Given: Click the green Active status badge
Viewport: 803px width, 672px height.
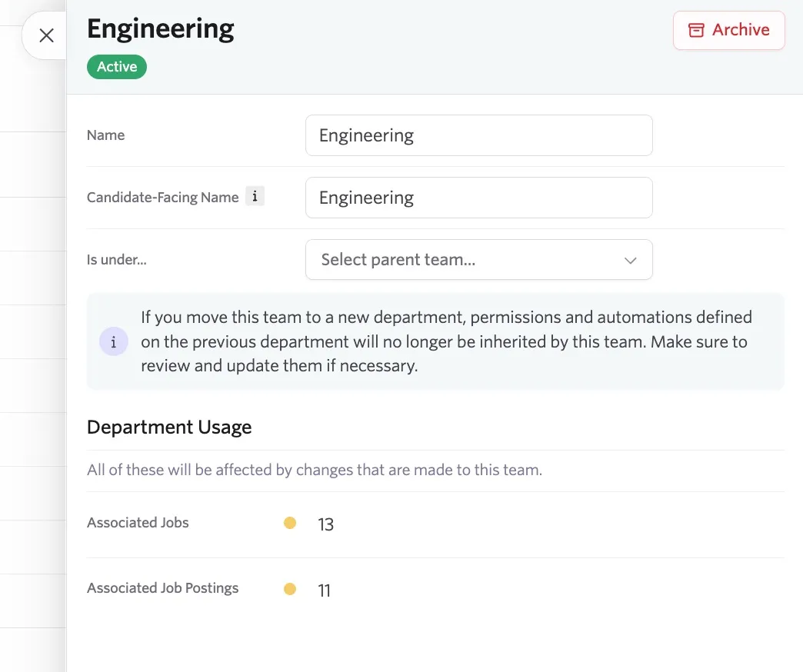Looking at the screenshot, I should tap(117, 67).
